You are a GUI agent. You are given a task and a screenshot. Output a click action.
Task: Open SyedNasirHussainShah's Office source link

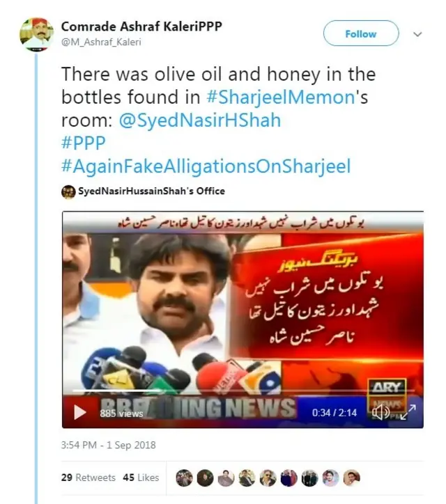point(151,191)
